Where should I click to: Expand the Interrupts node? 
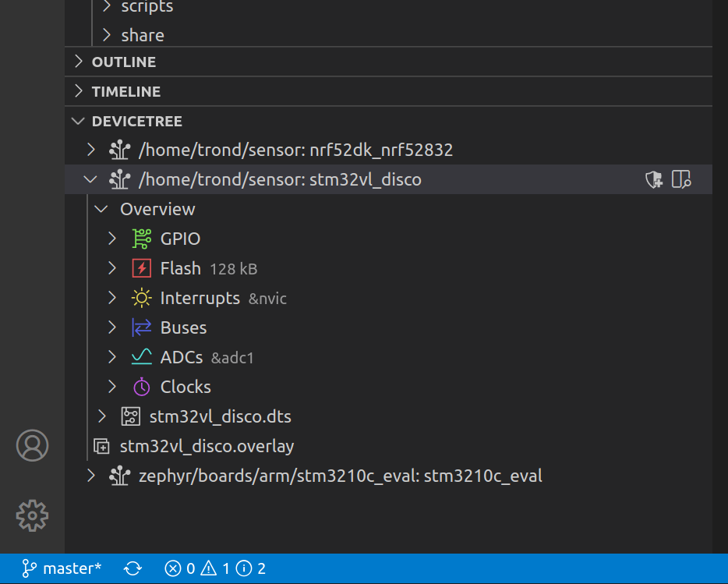112,298
